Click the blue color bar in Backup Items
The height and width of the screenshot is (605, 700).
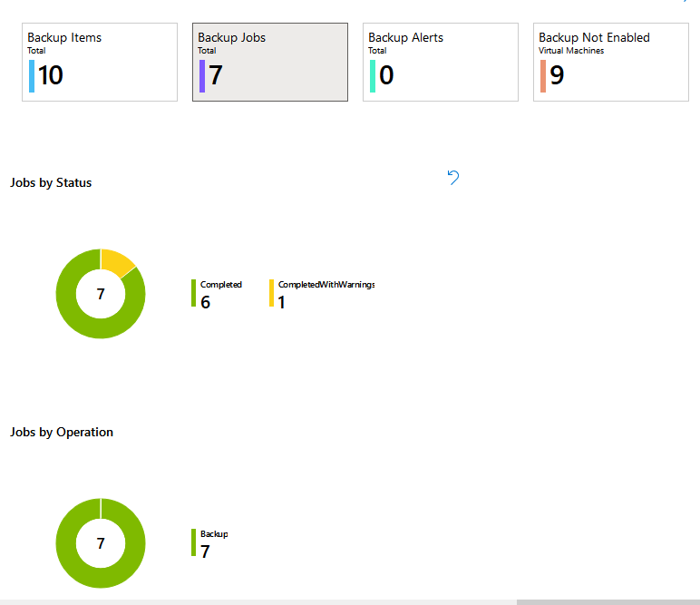pos(32,76)
